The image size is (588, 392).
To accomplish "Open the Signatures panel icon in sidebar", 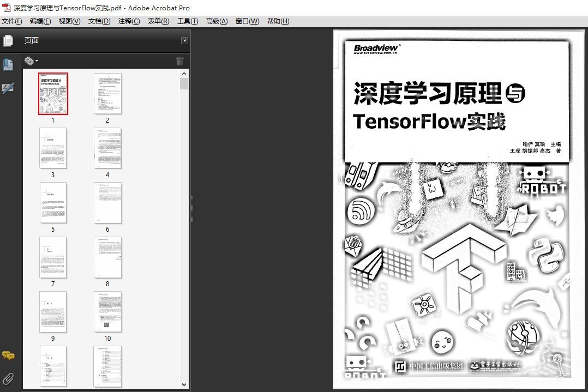I will click(8, 88).
